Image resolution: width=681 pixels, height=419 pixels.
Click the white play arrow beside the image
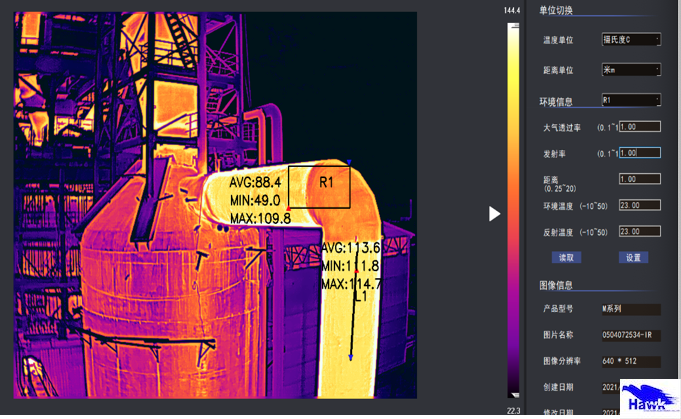coord(494,213)
